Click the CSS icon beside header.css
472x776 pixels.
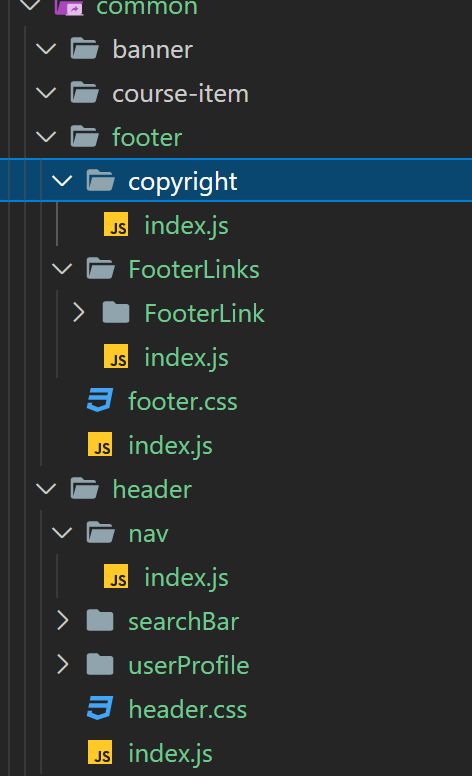pyautogui.click(x=100, y=708)
